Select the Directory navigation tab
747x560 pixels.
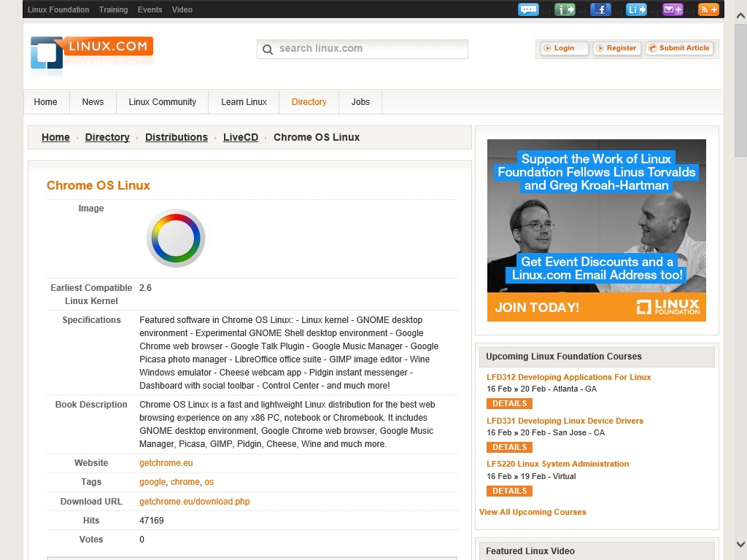[309, 102]
